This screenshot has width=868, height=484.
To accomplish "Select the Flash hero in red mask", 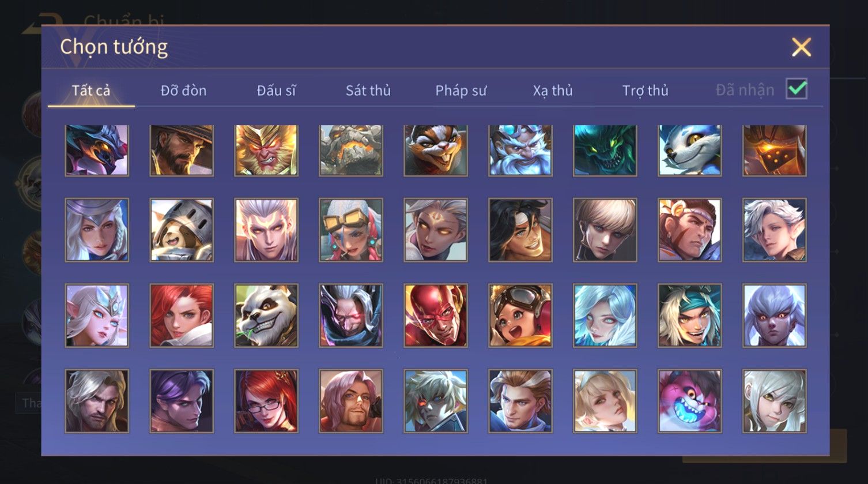I will pyautogui.click(x=436, y=316).
